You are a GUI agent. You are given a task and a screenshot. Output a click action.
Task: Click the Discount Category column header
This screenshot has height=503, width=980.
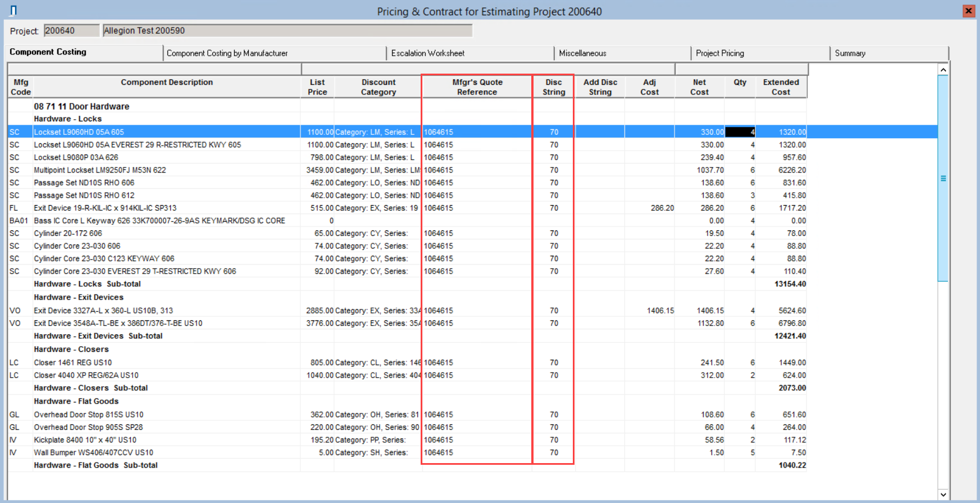[378, 87]
